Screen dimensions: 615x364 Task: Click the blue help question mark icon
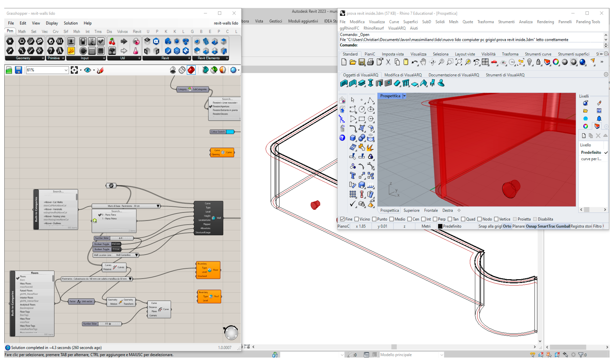[x=342, y=138]
